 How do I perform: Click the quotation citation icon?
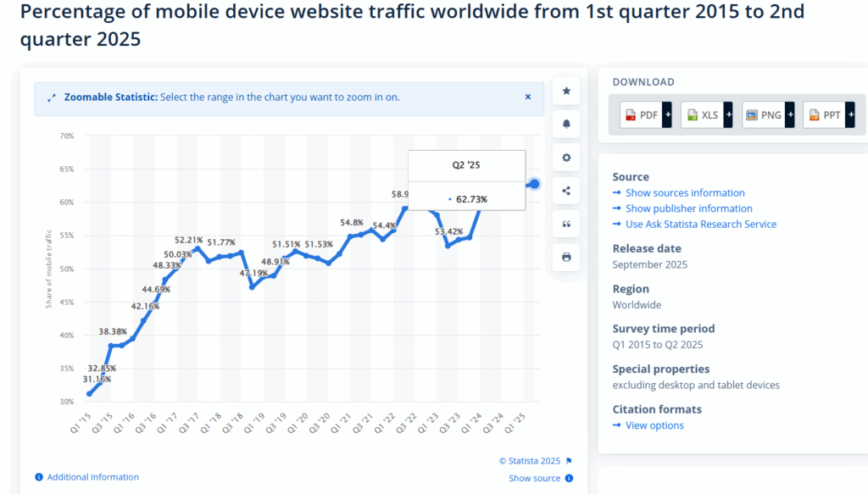[x=565, y=224]
